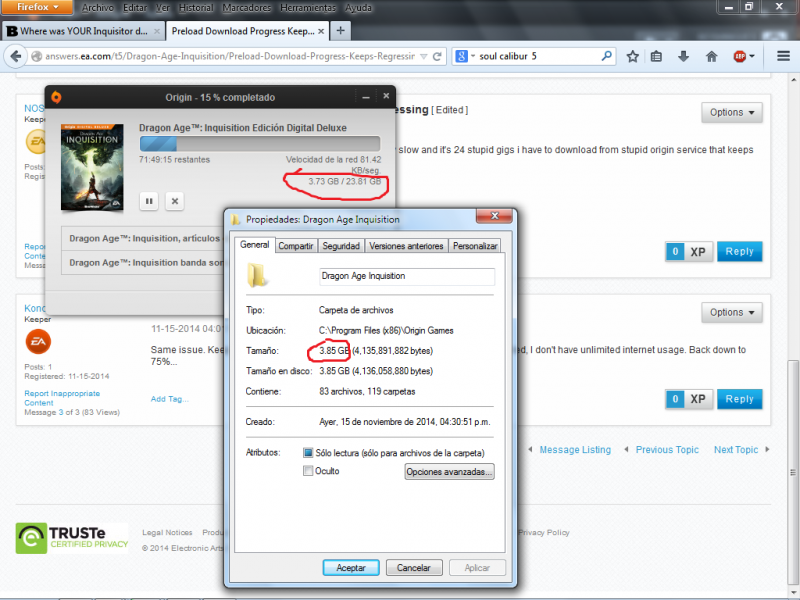
Task: Open the Marcadores menu
Action: (x=249, y=8)
